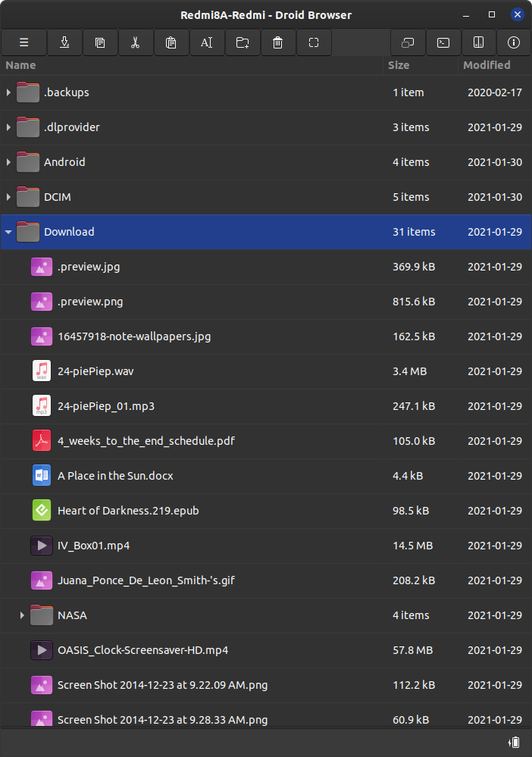Expand the .backups folder arrow
The width and height of the screenshot is (532, 757).
(8, 92)
